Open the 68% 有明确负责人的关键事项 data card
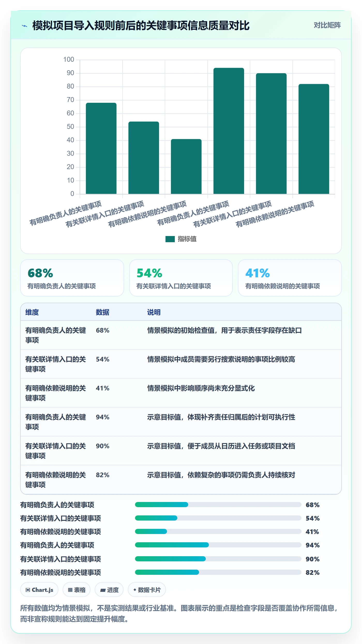 tap(72, 278)
